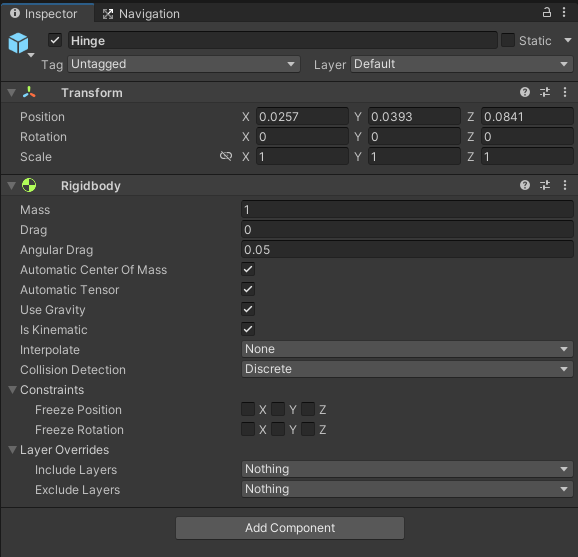Click the Mass property label
The image size is (578, 557).
35,210
